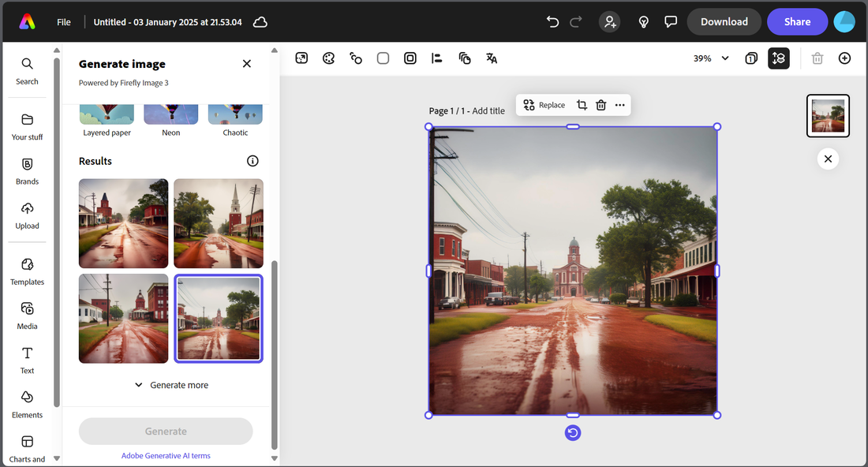This screenshot has height=467, width=868.
Task: Undo the last action
Action: coord(552,22)
